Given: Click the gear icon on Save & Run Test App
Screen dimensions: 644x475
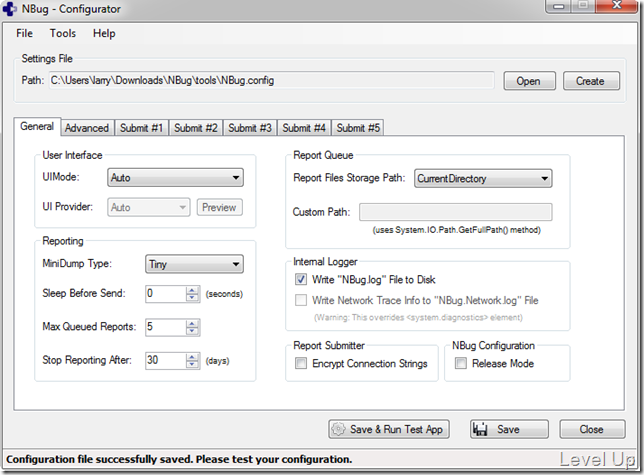Looking at the screenshot, I should [x=338, y=429].
